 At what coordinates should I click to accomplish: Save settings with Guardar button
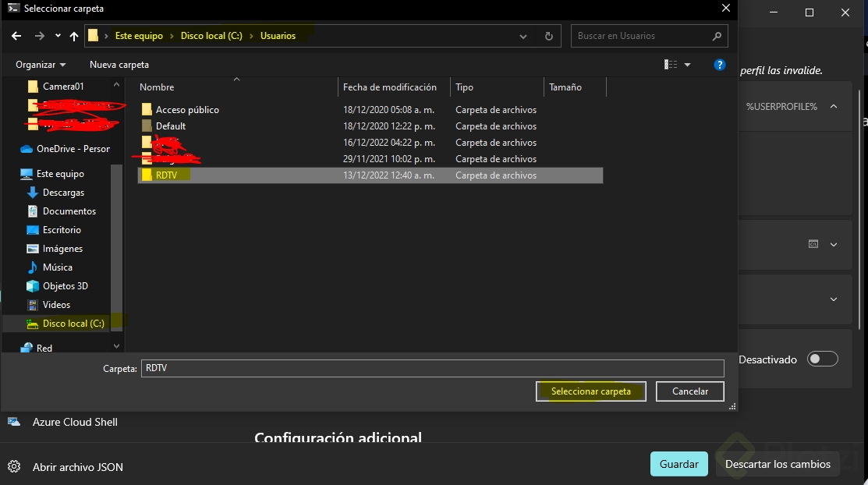point(678,464)
